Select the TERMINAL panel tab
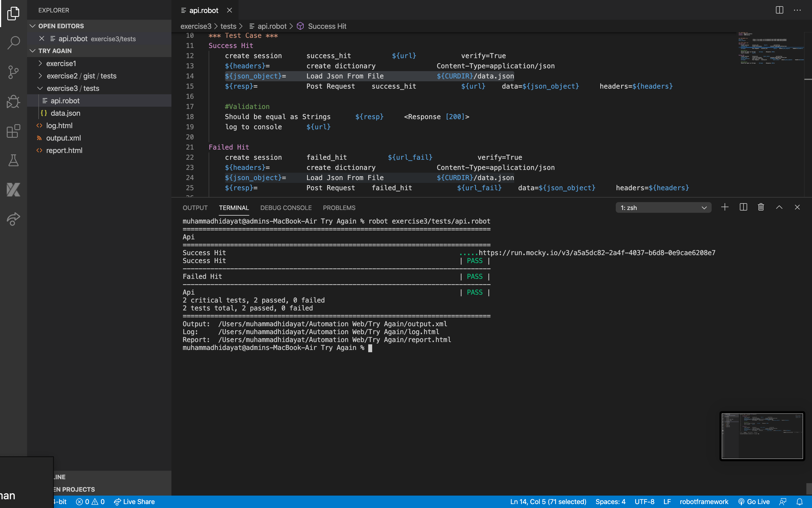 tap(234, 208)
